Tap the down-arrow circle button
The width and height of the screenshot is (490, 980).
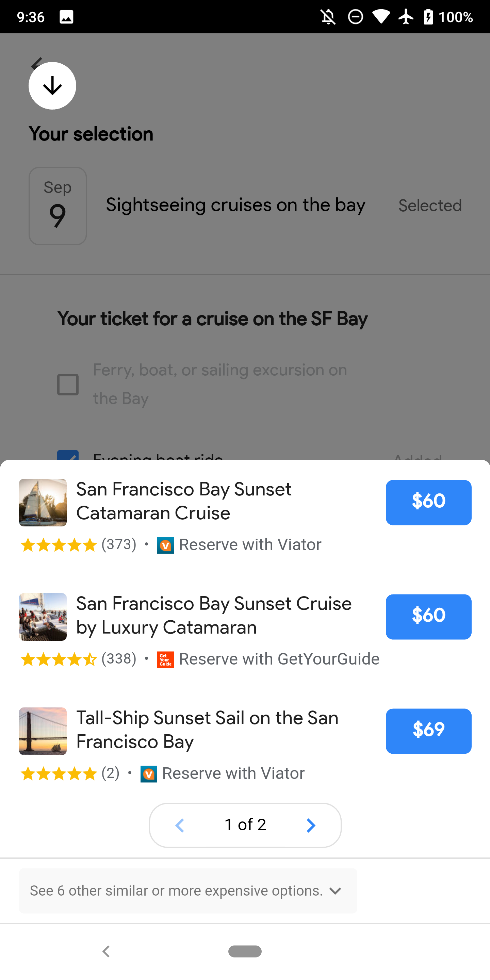coord(52,86)
